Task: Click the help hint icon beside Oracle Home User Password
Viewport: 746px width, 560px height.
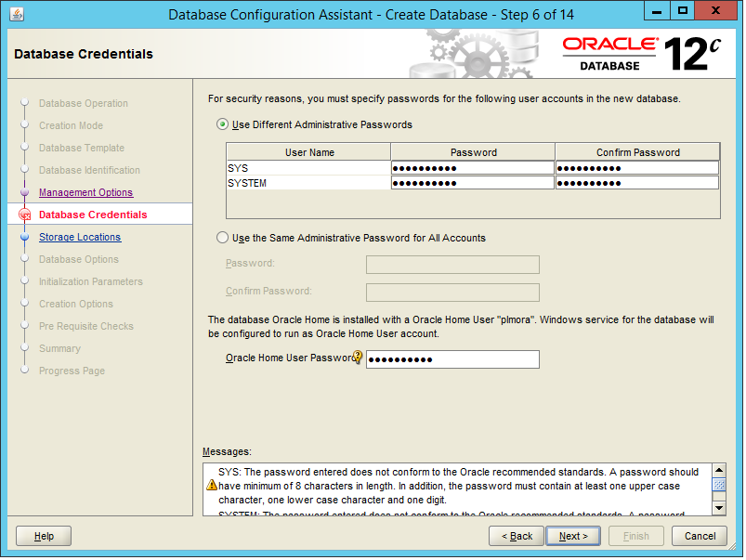Action: (x=358, y=357)
